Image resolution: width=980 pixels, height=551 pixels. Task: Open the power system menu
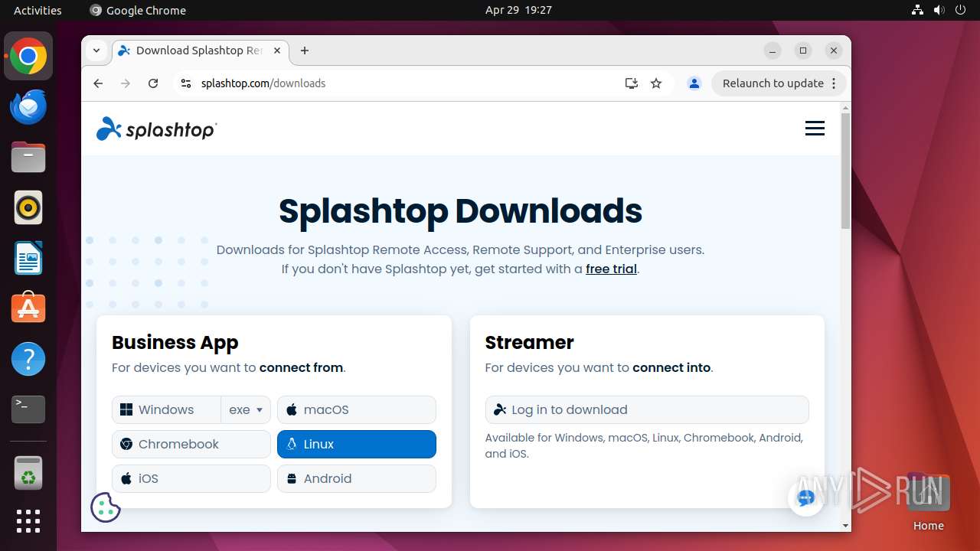pos(961,10)
